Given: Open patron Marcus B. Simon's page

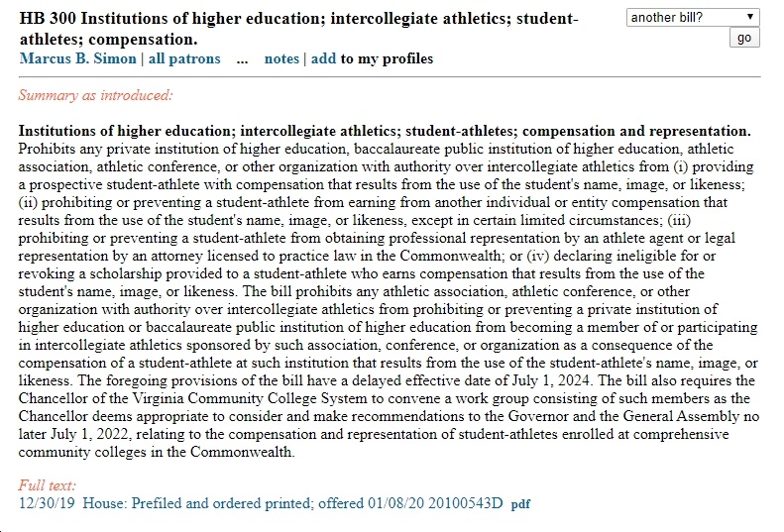Looking at the screenshot, I should pyautogui.click(x=78, y=58).
